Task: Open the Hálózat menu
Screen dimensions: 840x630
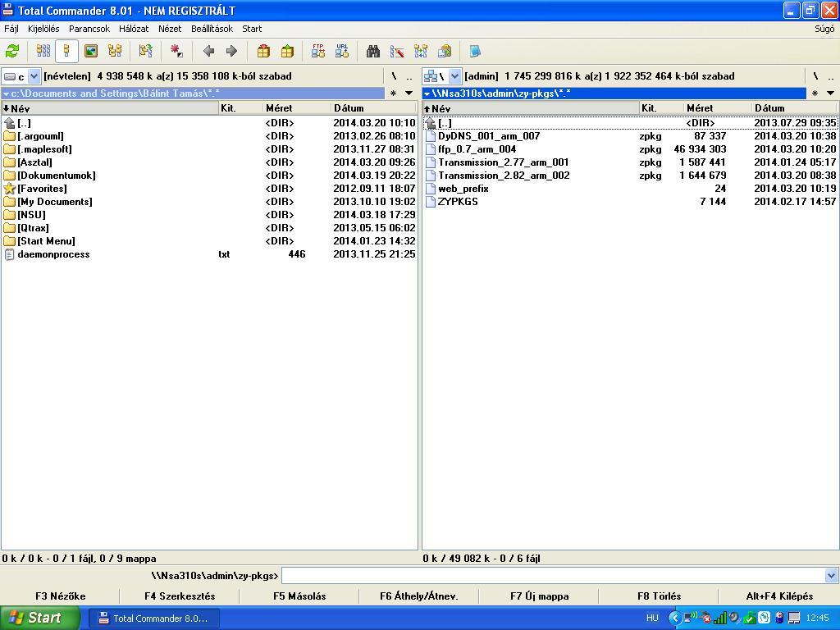Action: (x=134, y=29)
